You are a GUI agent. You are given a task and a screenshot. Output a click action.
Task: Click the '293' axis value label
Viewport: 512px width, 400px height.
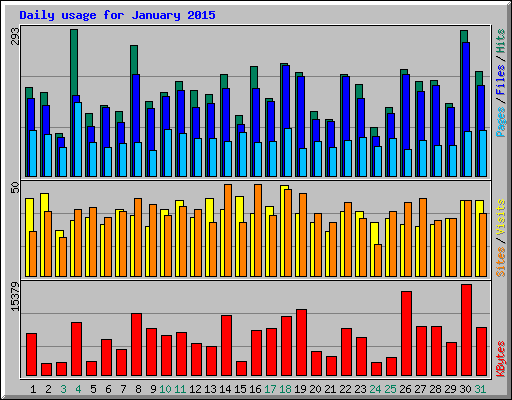[x=15, y=36]
